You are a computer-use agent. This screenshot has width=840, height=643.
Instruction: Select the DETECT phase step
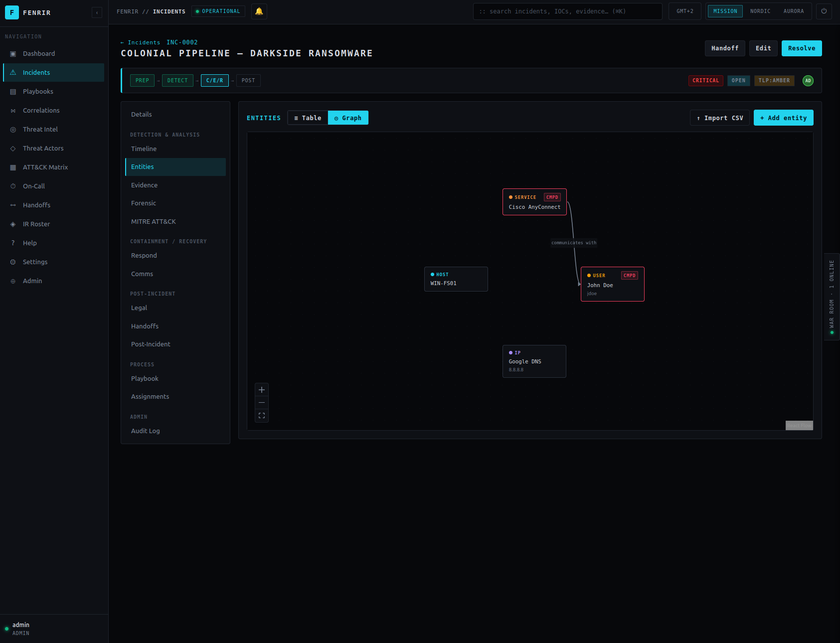(177, 81)
